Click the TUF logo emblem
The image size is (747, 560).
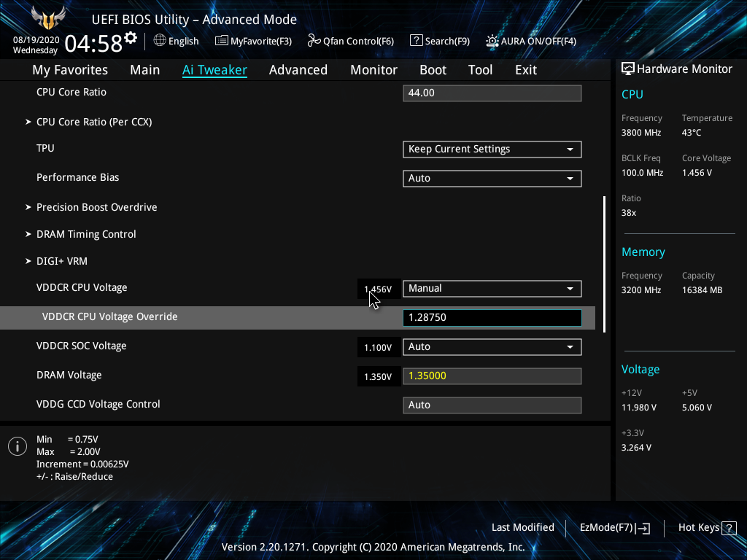[x=47, y=18]
